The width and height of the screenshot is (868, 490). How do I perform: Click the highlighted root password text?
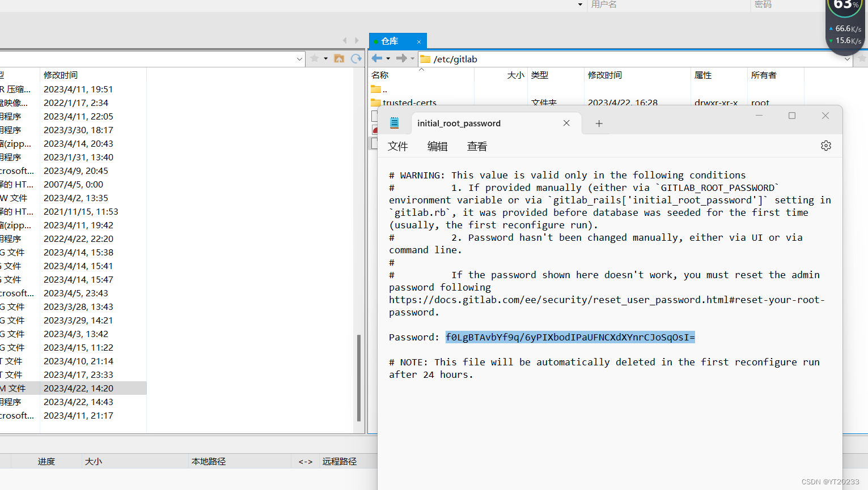click(x=570, y=337)
